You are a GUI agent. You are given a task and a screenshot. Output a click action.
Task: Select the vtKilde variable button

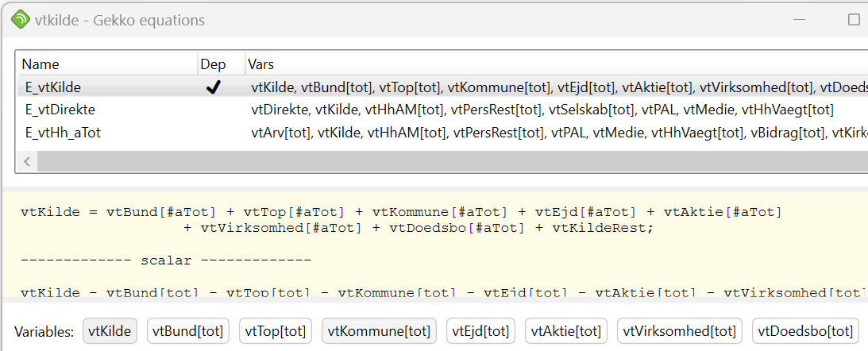tap(110, 330)
